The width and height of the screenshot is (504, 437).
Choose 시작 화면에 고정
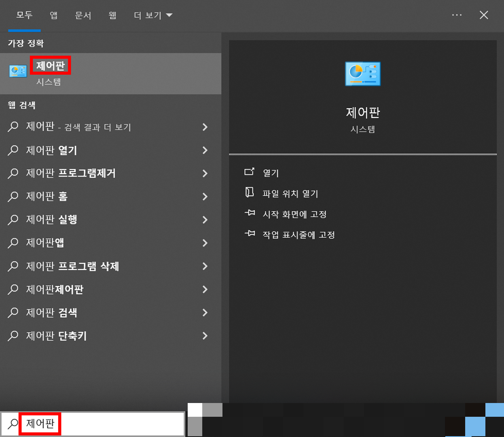pyautogui.click(x=294, y=214)
